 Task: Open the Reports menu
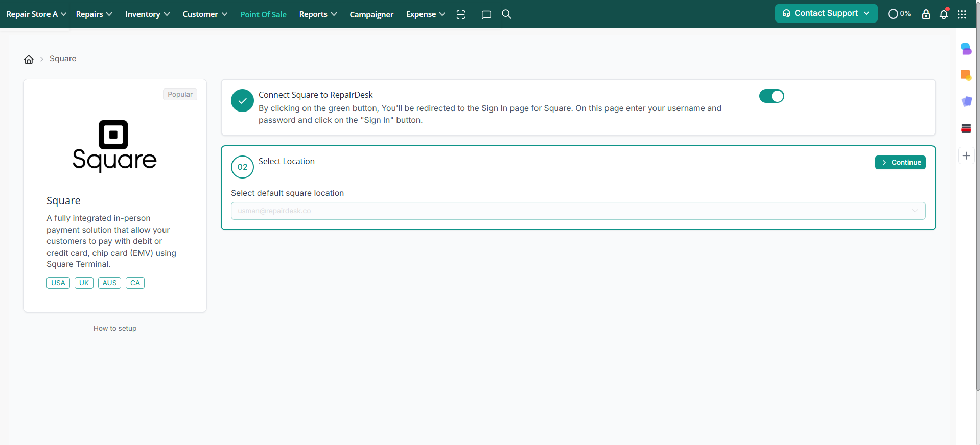[318, 14]
